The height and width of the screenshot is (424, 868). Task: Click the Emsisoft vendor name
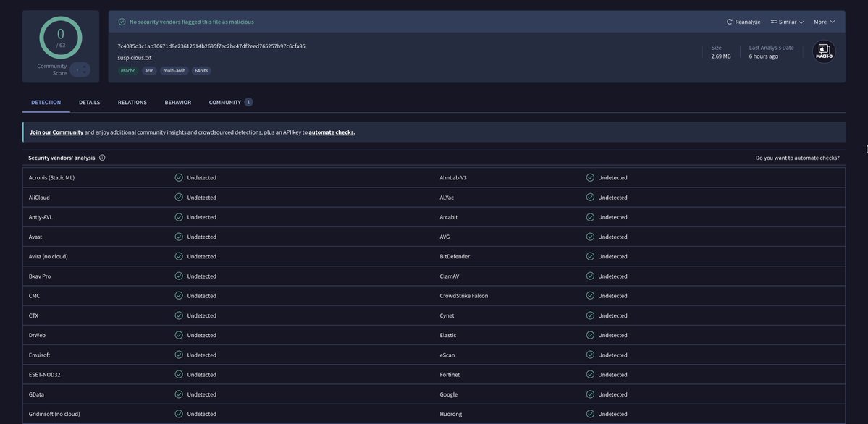39,355
